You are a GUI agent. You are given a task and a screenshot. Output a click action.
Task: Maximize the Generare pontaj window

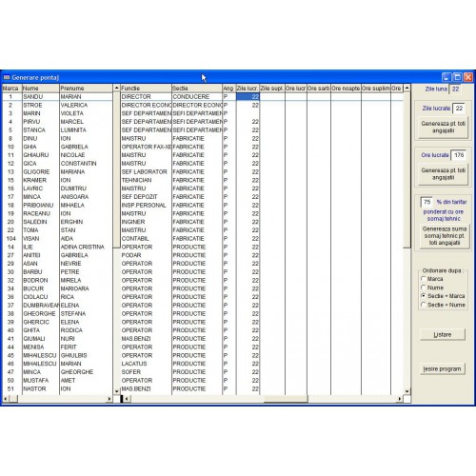pyautogui.click(x=457, y=77)
